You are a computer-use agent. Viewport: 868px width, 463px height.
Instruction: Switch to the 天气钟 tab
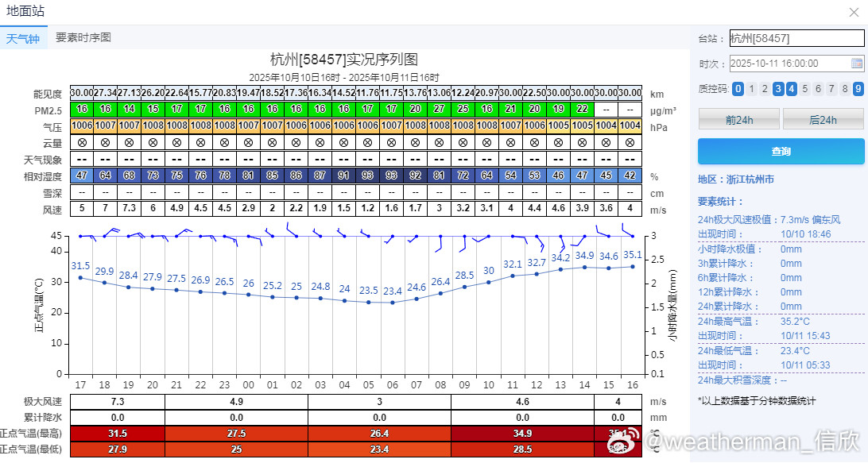pos(23,38)
